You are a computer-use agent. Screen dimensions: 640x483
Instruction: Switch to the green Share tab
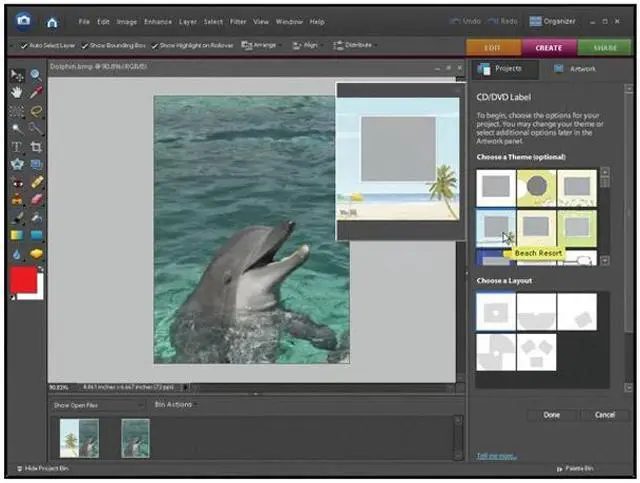pos(604,48)
